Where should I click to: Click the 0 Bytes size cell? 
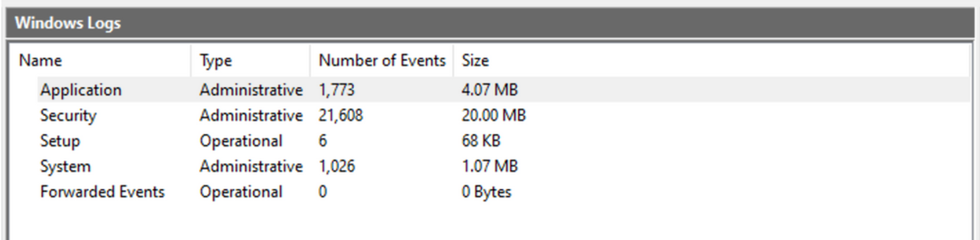(486, 192)
